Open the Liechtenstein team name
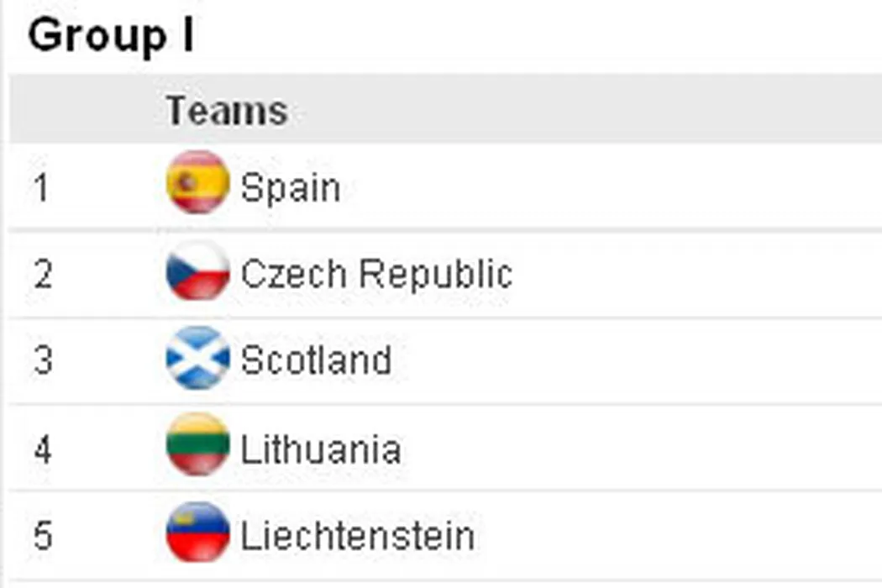 click(357, 536)
